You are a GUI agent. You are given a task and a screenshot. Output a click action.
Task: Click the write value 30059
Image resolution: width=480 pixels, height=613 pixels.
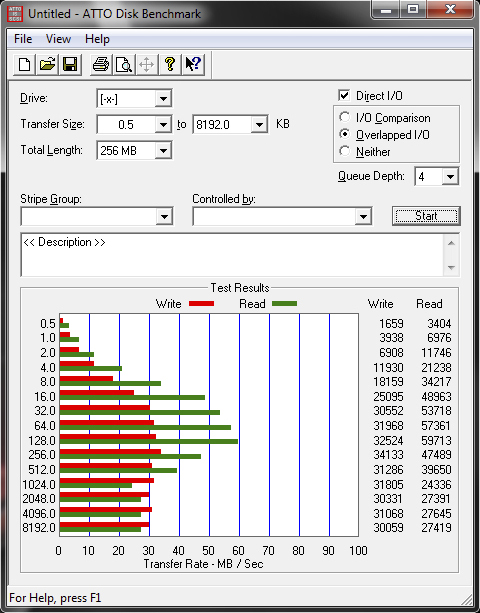(388, 528)
